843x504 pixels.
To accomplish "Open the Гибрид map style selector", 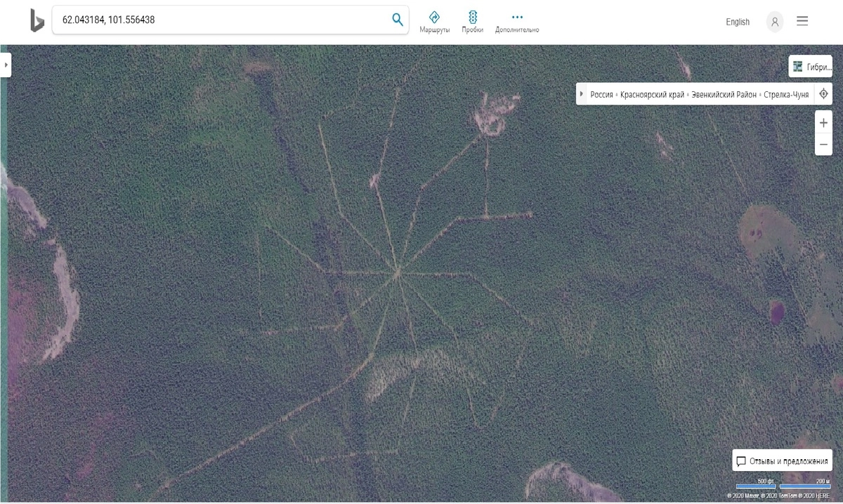I will (811, 67).
